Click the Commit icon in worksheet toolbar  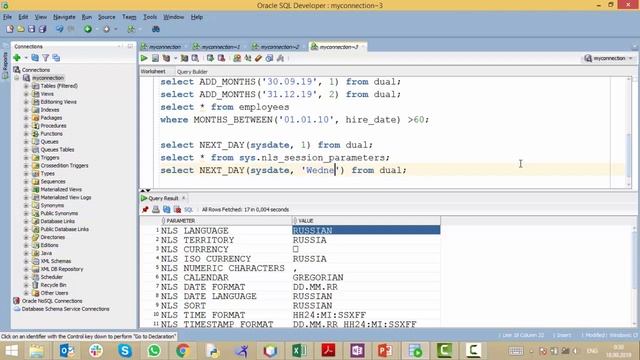click(210, 58)
